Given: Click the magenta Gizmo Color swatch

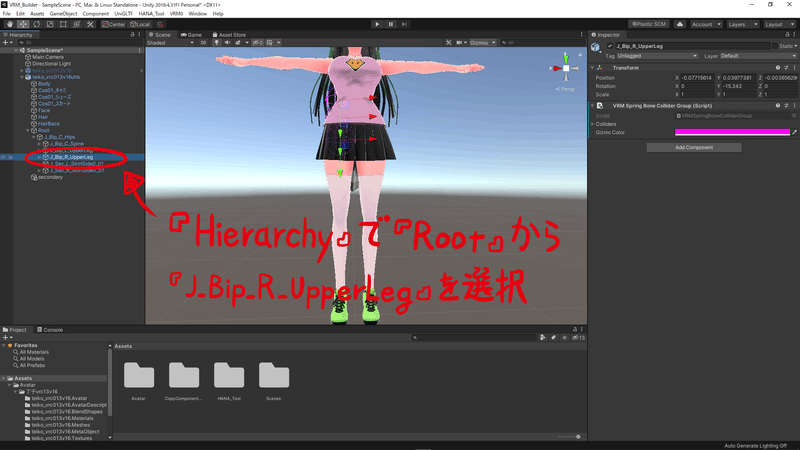Looking at the screenshot, I should (732, 132).
